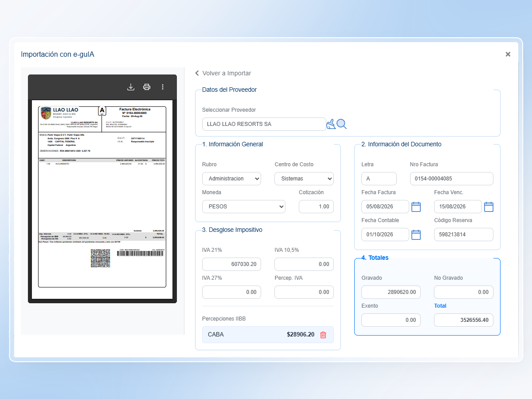Search provider with magnifier icon
The height and width of the screenshot is (399, 532).
(341, 124)
